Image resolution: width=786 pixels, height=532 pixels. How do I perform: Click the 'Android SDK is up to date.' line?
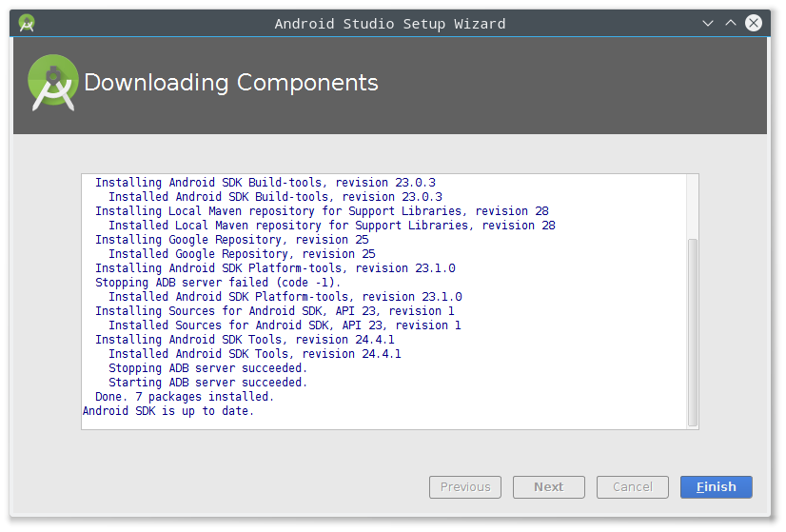tap(168, 411)
